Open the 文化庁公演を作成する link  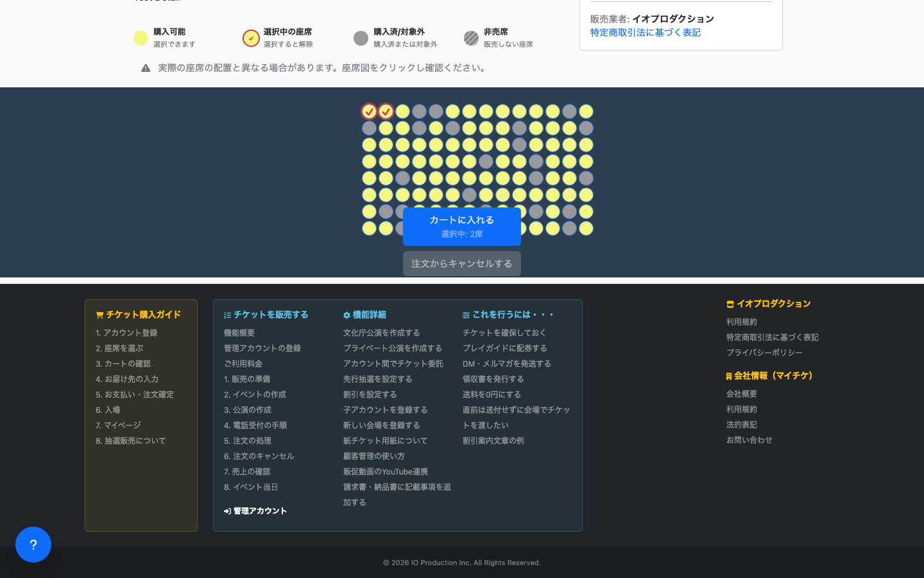[382, 333]
